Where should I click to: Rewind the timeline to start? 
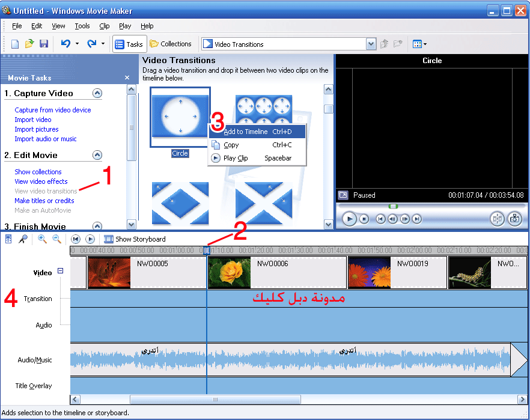(x=75, y=239)
